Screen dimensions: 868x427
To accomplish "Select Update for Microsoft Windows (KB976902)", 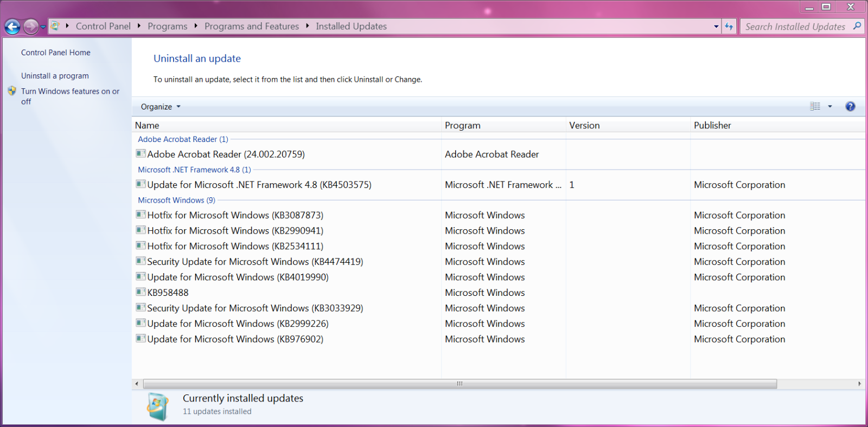I will click(x=235, y=339).
